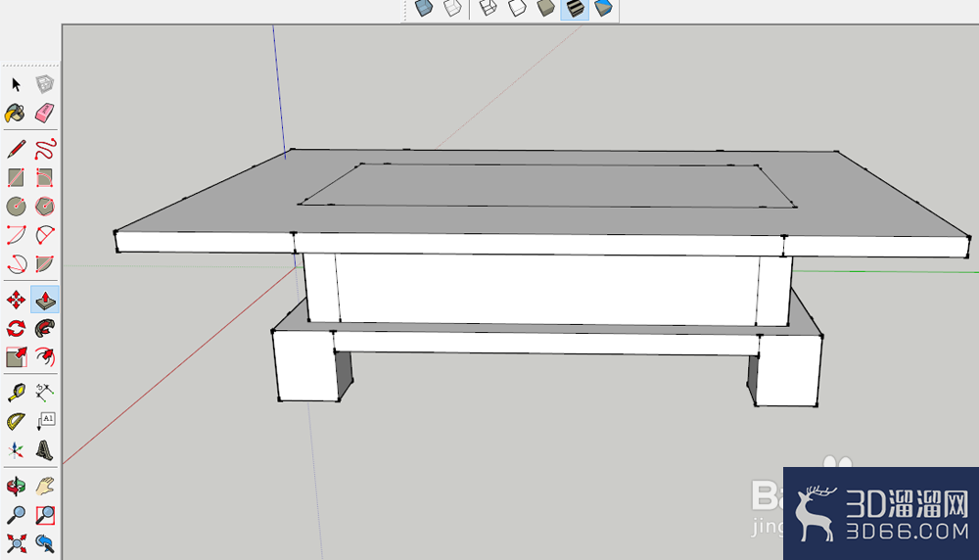Pick the Pan hand tool
The width and height of the screenshot is (979, 560).
click(x=45, y=486)
